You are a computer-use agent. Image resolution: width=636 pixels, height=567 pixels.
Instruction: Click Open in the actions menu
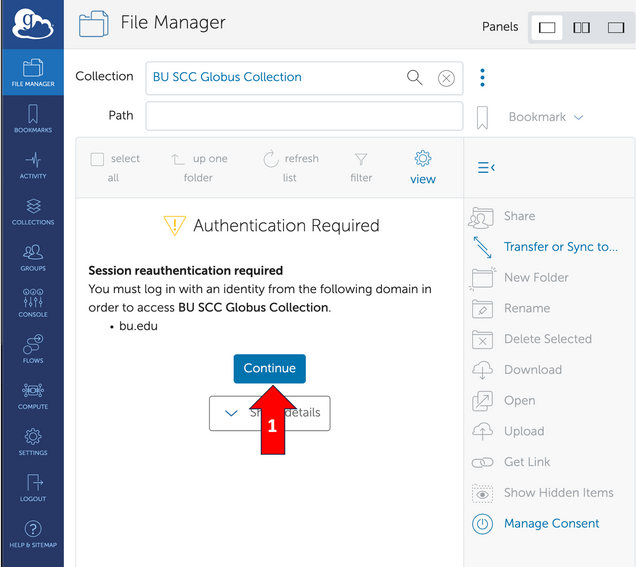tap(504, 401)
